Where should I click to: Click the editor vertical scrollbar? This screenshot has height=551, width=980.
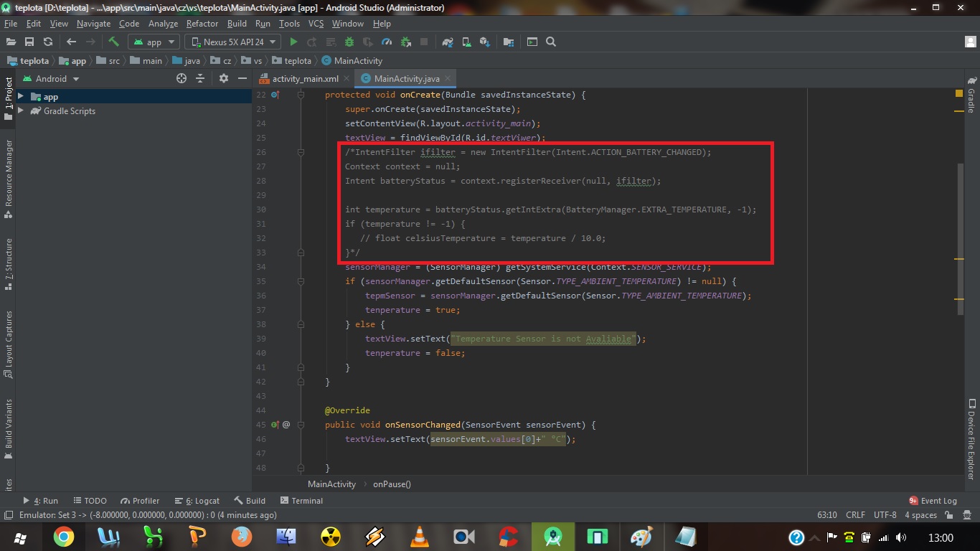pos(959,237)
